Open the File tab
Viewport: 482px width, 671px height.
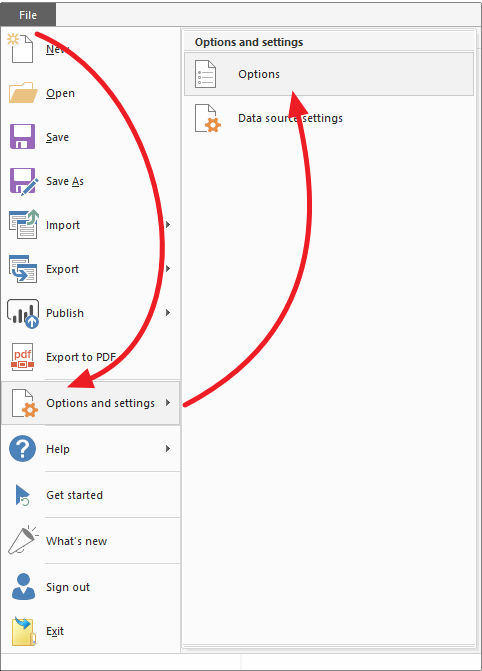tap(28, 15)
